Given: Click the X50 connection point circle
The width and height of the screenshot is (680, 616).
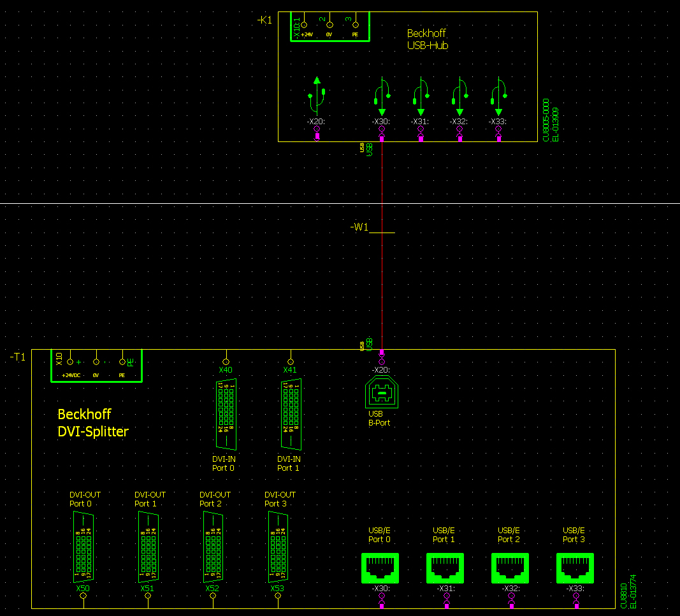Looking at the screenshot, I should pos(83,596).
